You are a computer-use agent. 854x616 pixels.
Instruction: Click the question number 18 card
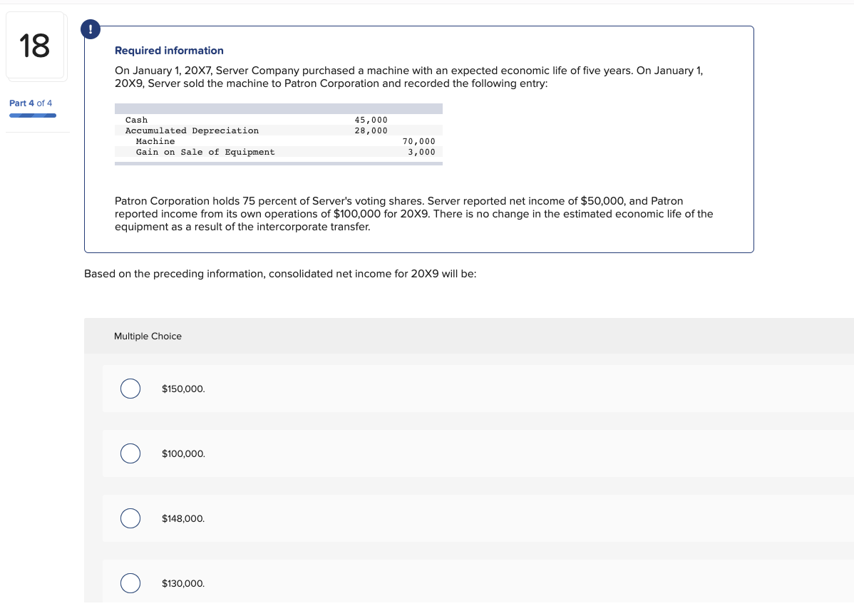[35, 45]
